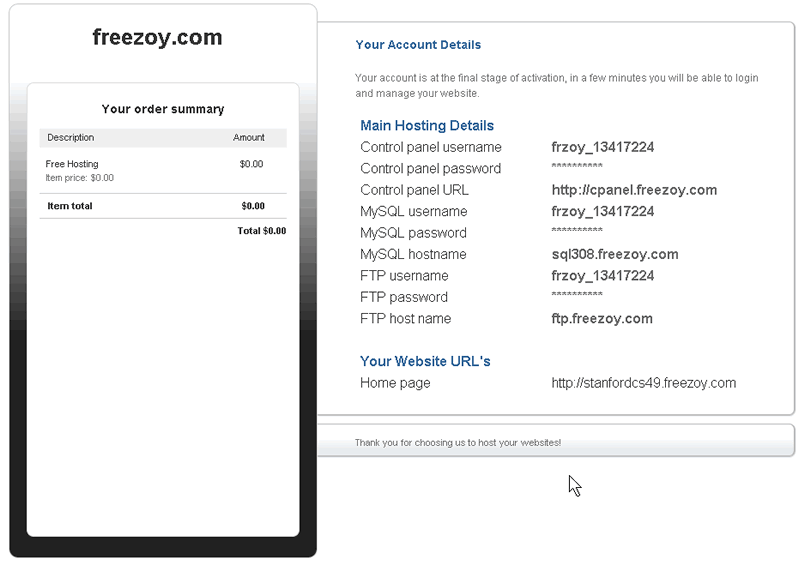Click the Total $0.00 order amount
The height and width of the screenshot is (566, 811).
pyautogui.click(x=261, y=231)
